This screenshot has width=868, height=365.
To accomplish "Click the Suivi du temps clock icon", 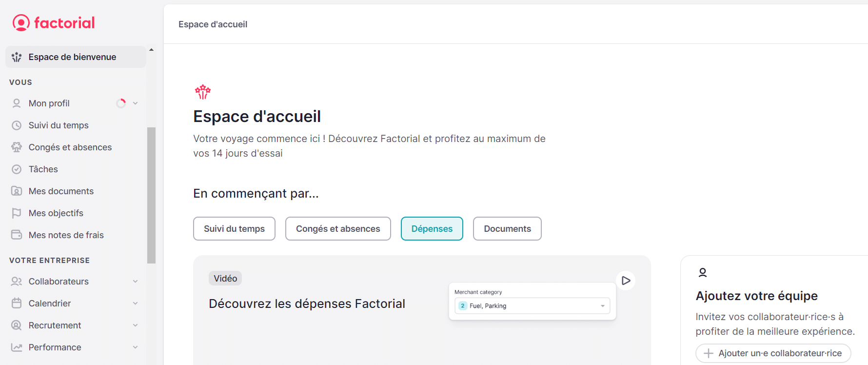I will (17, 125).
